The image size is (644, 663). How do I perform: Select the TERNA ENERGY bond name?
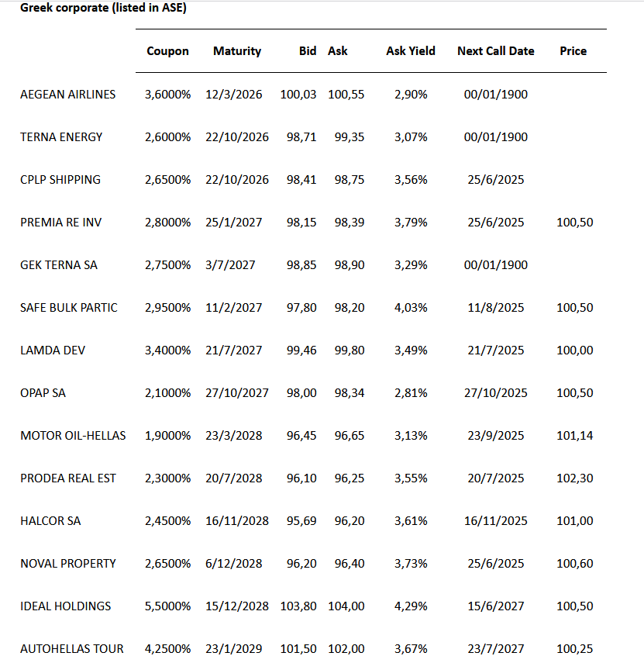coord(61,137)
